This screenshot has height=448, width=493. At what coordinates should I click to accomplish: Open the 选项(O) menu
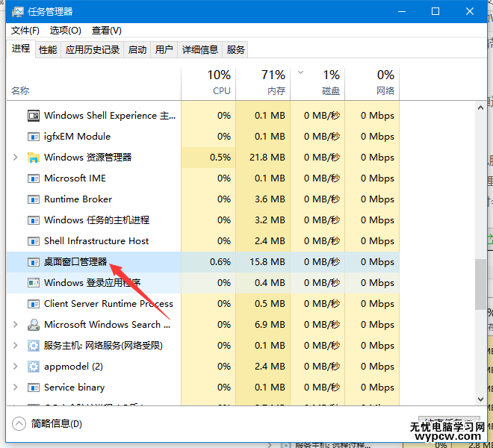(x=66, y=31)
